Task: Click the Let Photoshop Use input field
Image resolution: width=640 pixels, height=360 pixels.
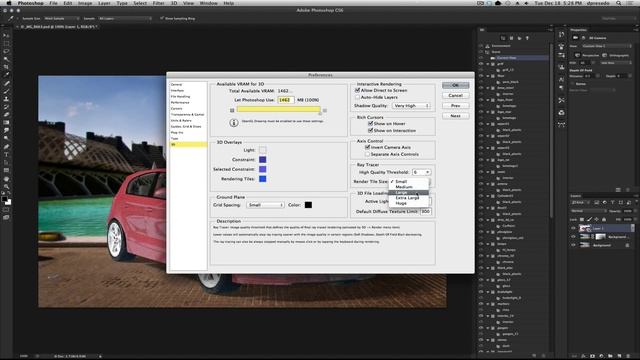Action: tap(286, 100)
